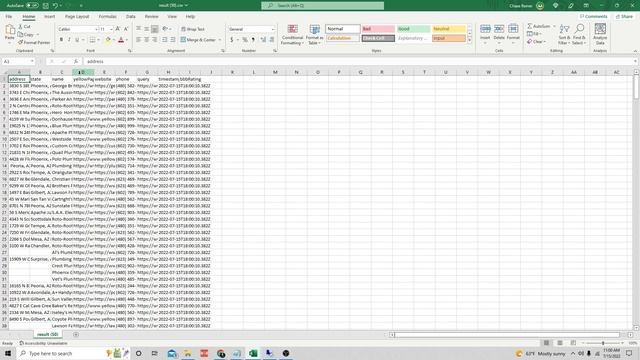Click Analyze Data

pos(600,35)
